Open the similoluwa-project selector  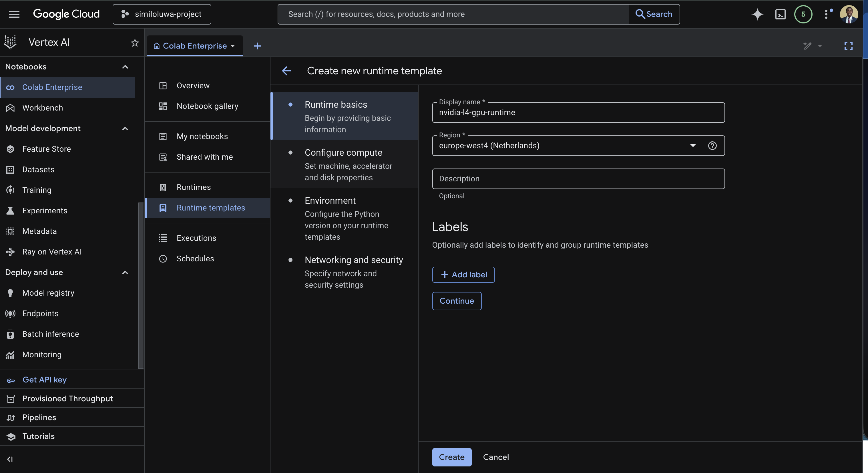click(162, 14)
